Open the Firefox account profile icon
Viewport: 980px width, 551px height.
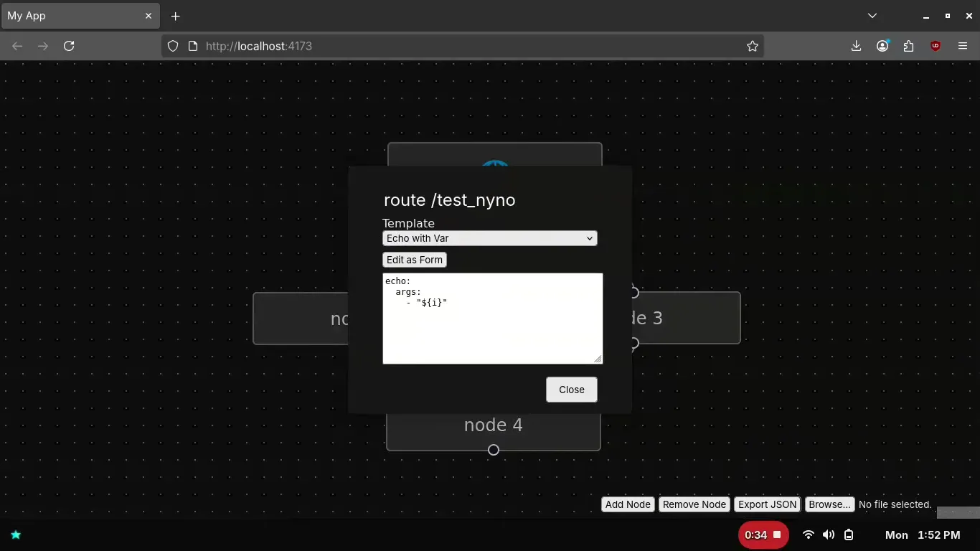tap(882, 46)
